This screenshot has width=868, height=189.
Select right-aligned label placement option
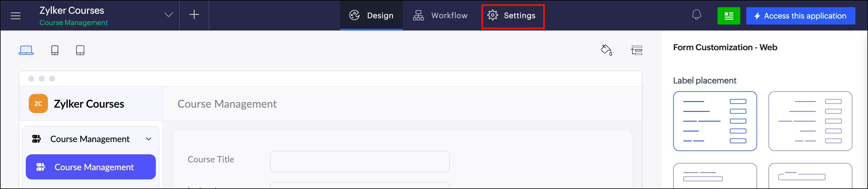[x=810, y=121]
